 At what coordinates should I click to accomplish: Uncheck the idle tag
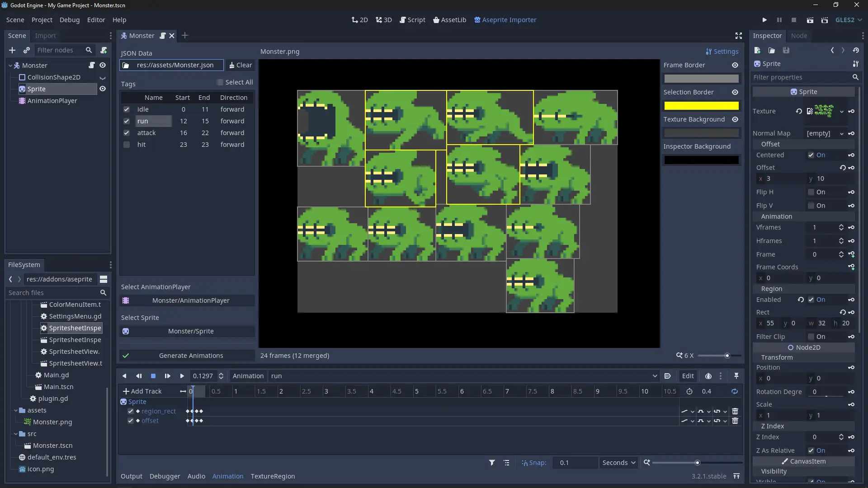(127, 109)
